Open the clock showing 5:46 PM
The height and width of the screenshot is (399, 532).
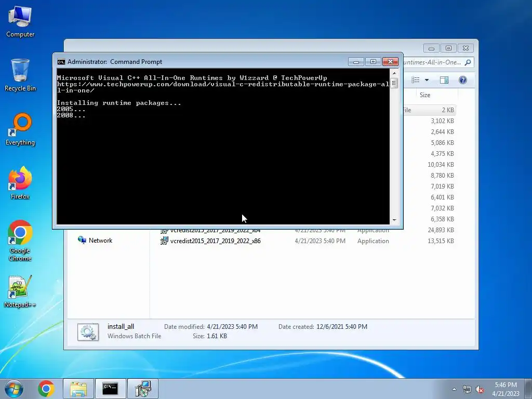pyautogui.click(x=506, y=389)
